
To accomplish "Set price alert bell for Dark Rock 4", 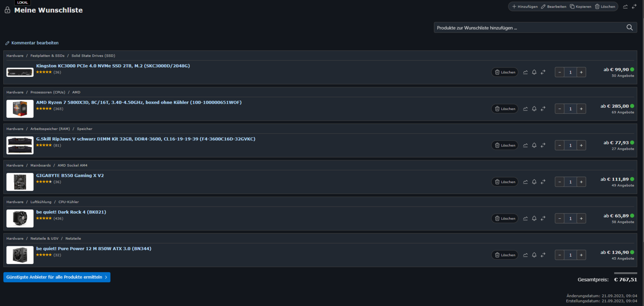I will coord(534,219).
